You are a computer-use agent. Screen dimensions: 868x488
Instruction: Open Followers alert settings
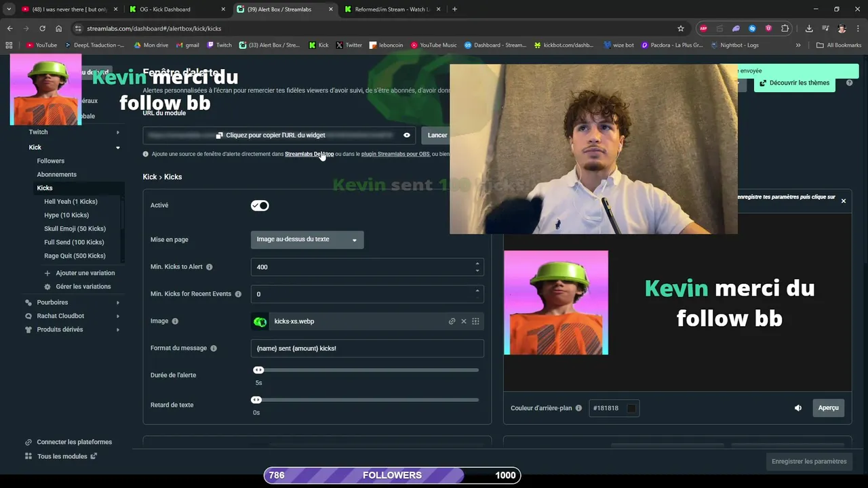click(51, 161)
